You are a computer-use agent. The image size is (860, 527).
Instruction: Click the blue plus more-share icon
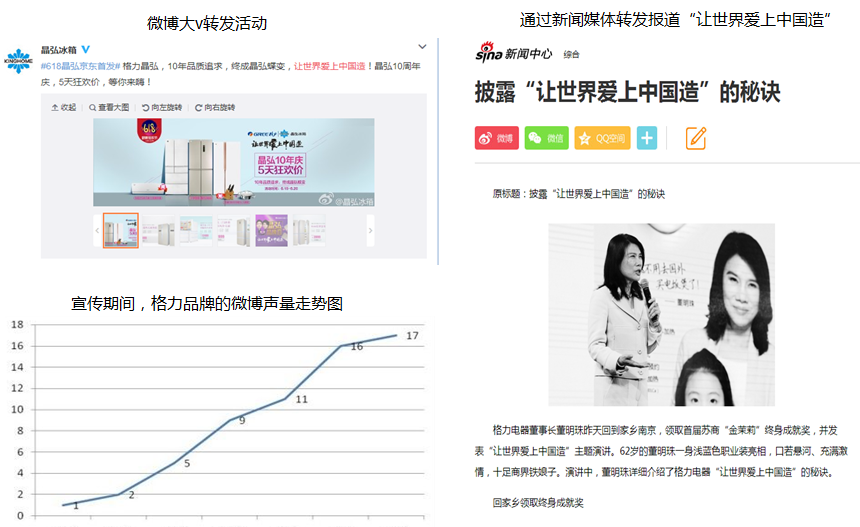(647, 138)
